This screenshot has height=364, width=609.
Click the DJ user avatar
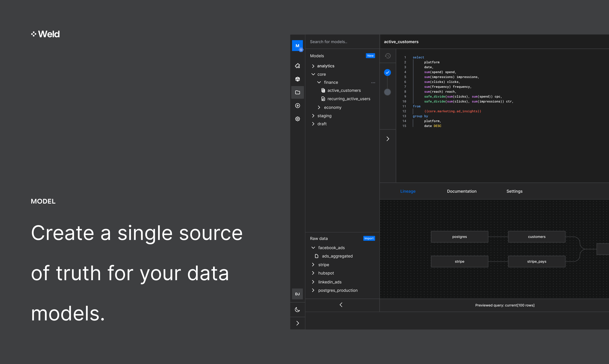(x=297, y=294)
